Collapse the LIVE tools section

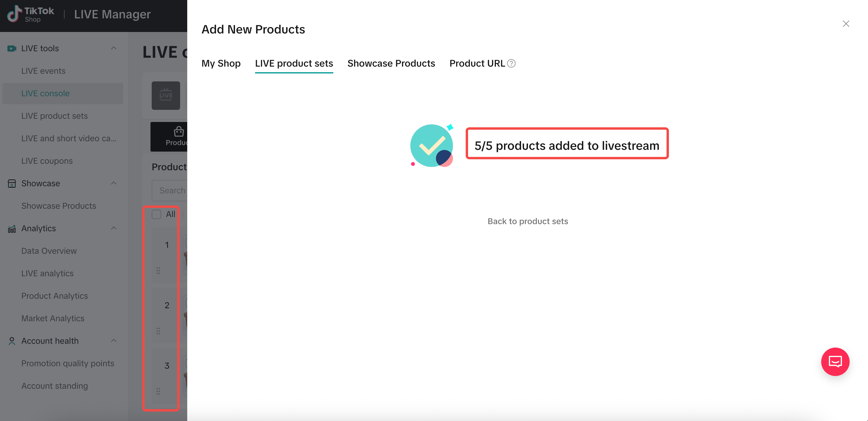click(114, 49)
